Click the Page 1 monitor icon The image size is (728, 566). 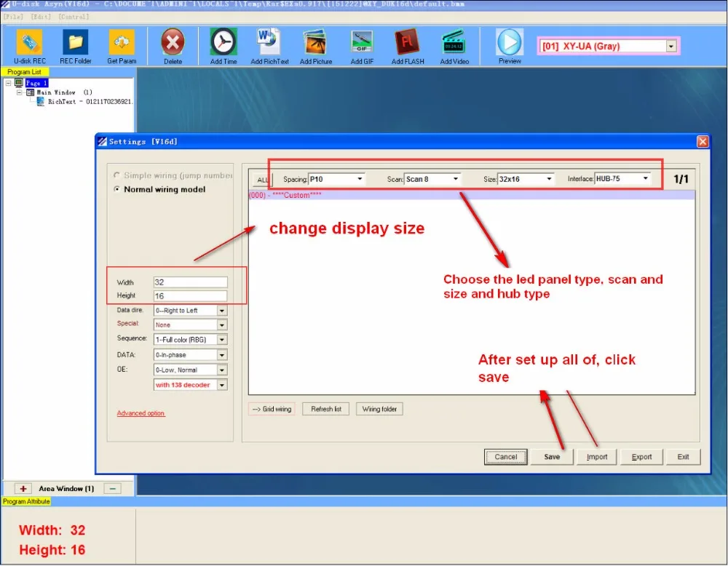(x=19, y=83)
